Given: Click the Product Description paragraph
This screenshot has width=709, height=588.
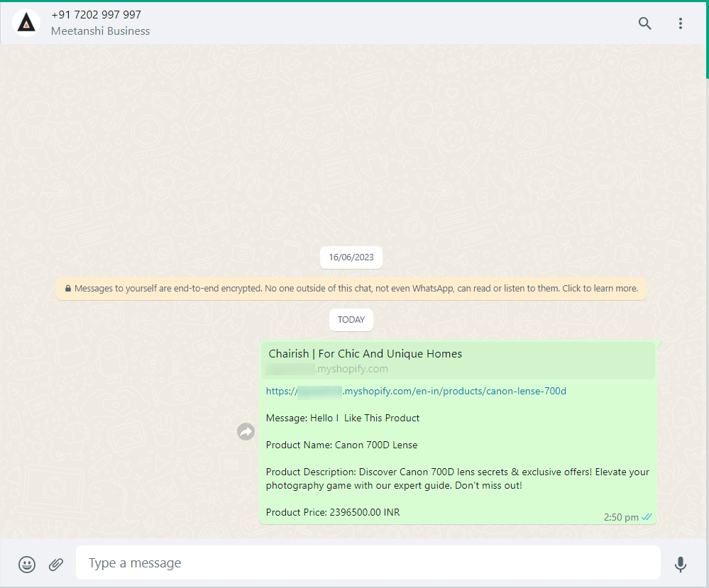Looking at the screenshot, I should coord(458,479).
